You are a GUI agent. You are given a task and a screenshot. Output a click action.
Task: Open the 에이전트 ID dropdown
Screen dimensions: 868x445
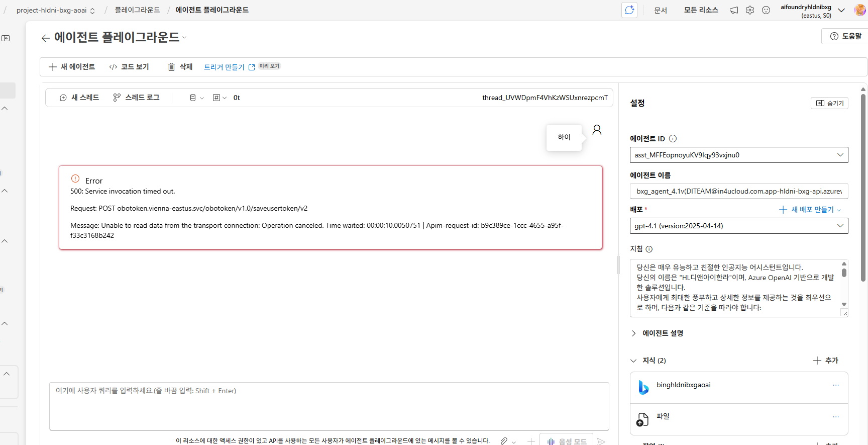click(x=739, y=155)
